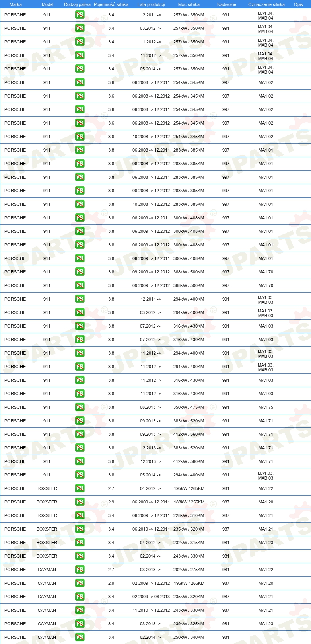Click fuel icon for 911 3.6 10.2008 row
Viewport: 311px width, 644px height.
(80, 137)
